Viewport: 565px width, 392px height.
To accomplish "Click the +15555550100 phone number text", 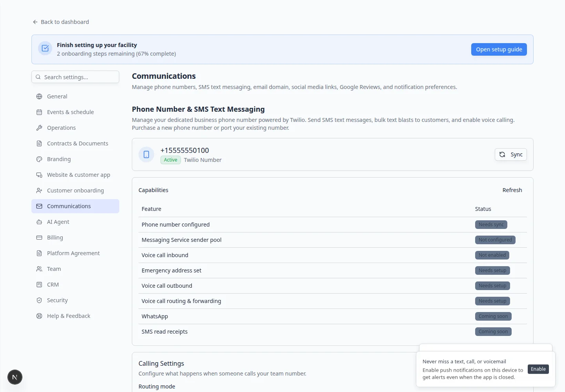I will point(185,151).
